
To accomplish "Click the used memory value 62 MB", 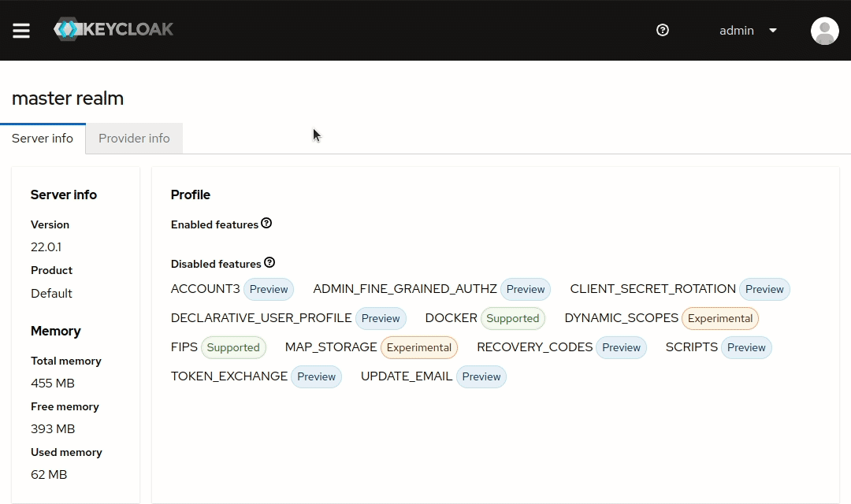I will click(49, 475).
